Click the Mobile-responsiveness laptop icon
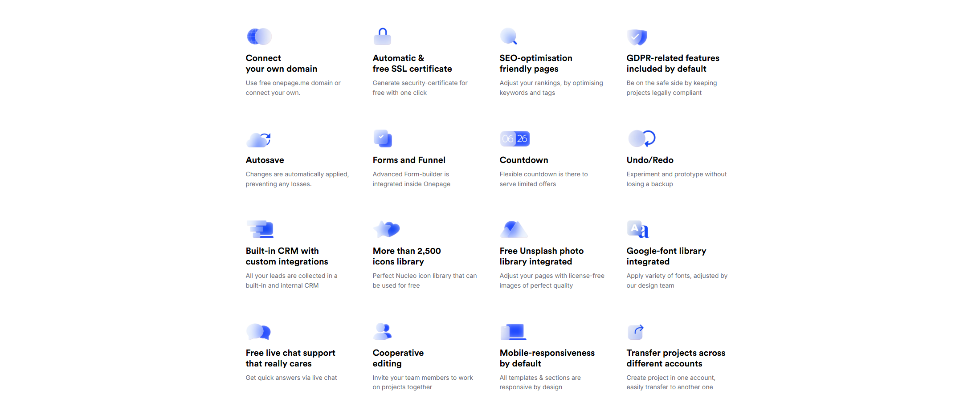Image resolution: width=980 pixels, height=419 pixels. coord(514,332)
